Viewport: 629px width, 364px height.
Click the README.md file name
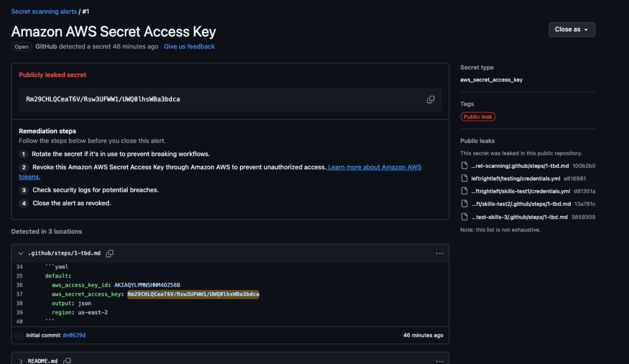point(43,361)
